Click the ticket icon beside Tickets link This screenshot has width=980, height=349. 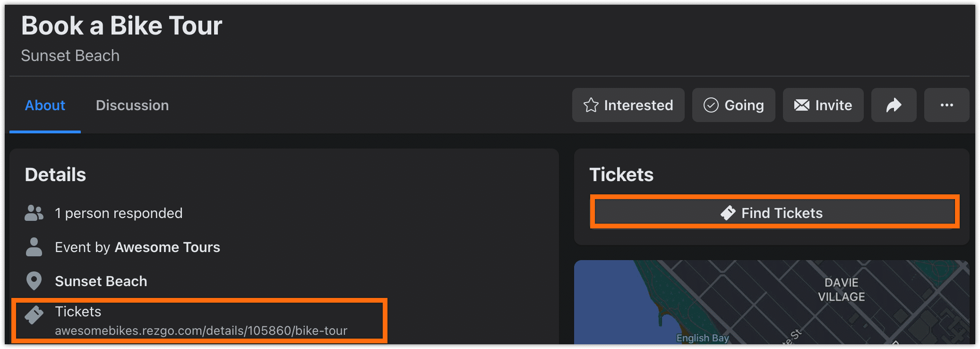(34, 314)
